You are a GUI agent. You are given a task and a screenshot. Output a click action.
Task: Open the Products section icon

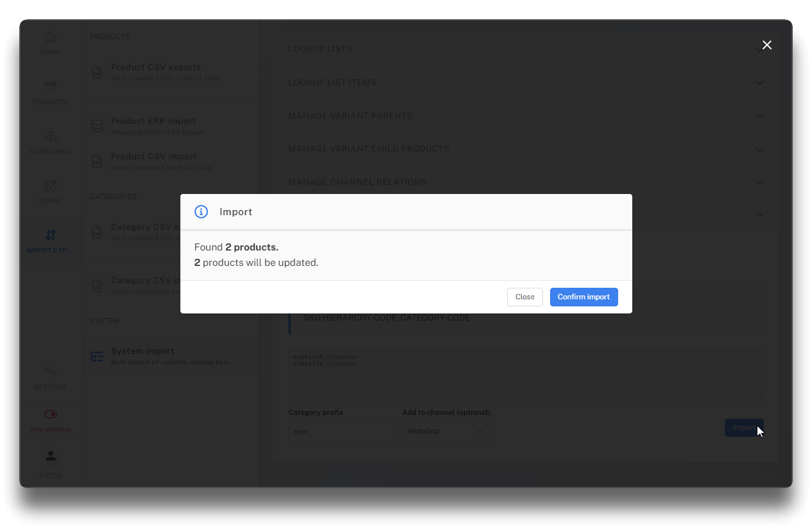tap(51, 87)
